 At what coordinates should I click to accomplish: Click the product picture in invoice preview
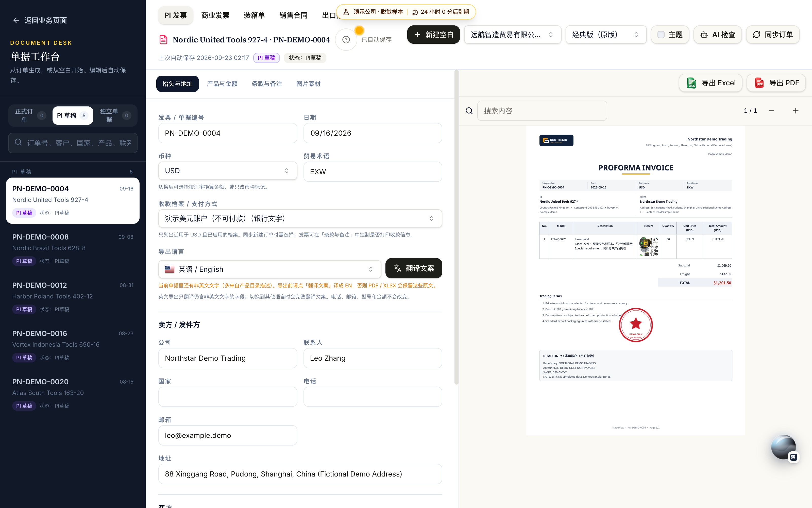pos(648,247)
